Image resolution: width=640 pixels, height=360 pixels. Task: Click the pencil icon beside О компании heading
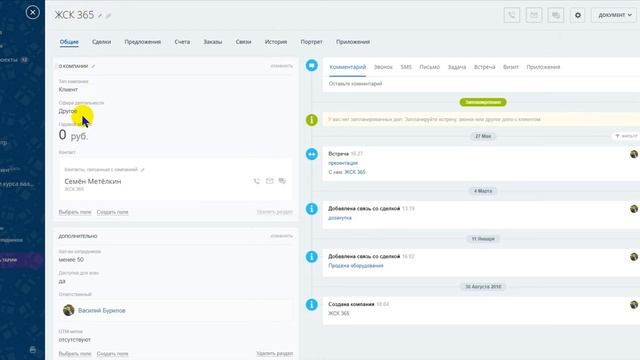click(93, 66)
